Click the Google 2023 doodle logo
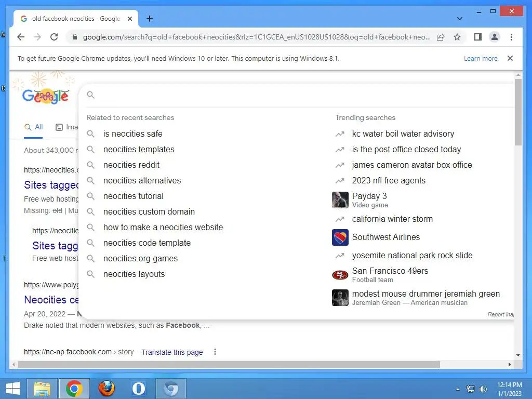 click(46, 96)
